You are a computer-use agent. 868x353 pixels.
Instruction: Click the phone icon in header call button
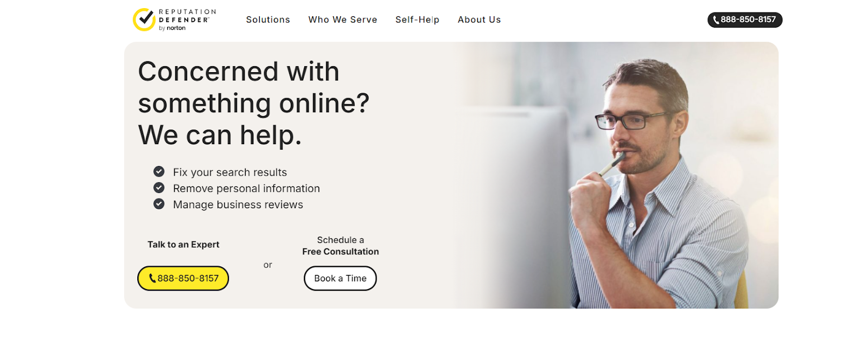pos(716,20)
